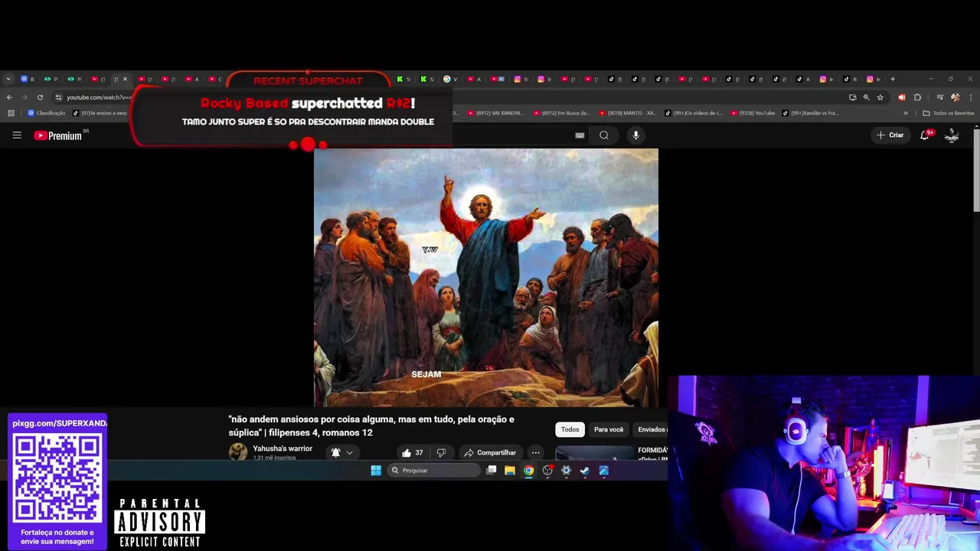Open Chrome three-dot menu
This screenshot has width=980, height=551.
click(x=971, y=97)
